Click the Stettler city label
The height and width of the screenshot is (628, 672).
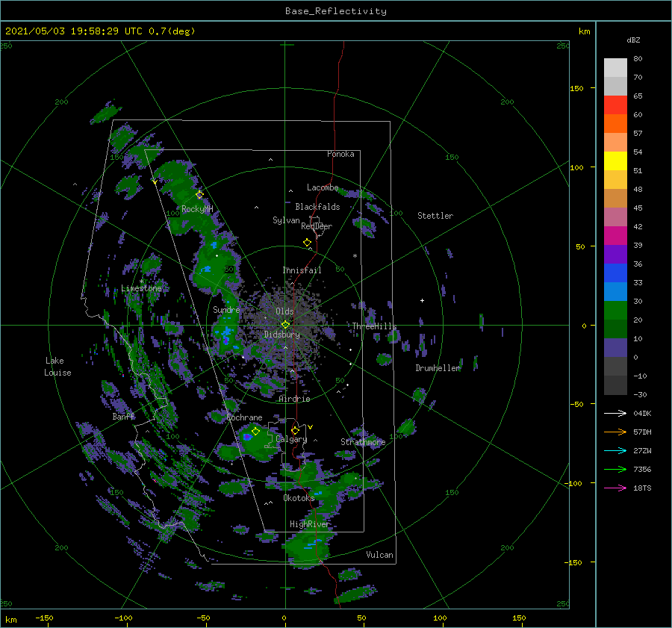pos(435,216)
